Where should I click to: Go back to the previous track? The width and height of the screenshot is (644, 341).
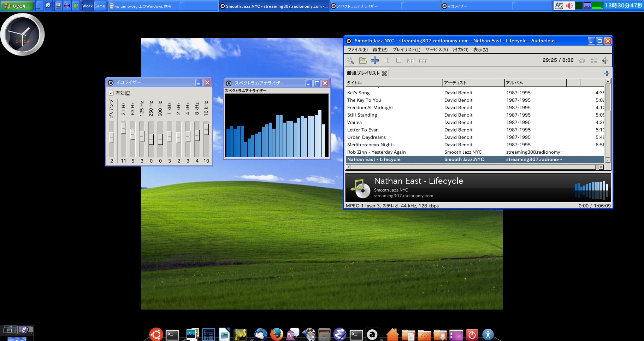410,60
